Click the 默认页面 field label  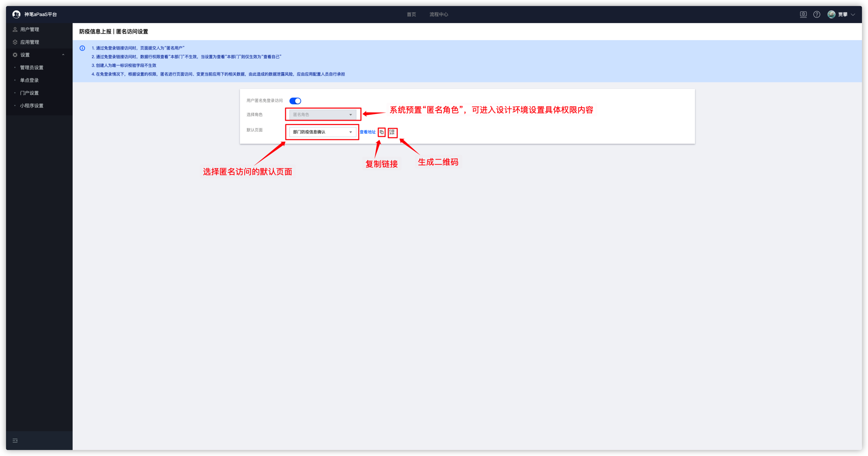[x=254, y=130]
